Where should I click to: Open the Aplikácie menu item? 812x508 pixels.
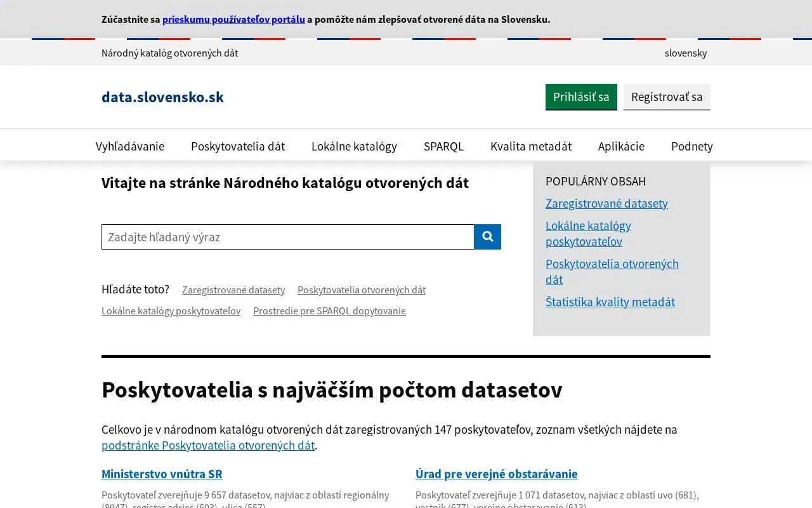click(621, 146)
